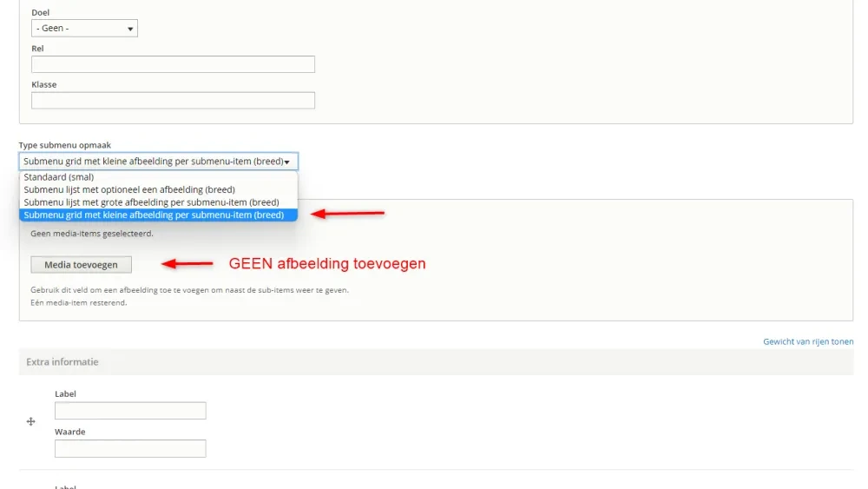Click the Waarde input field
The image size is (868, 489).
click(130, 448)
